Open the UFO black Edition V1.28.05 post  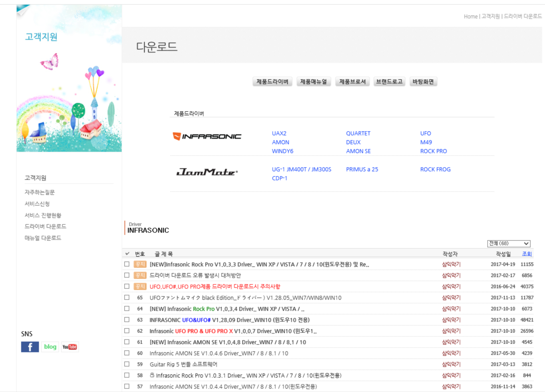(x=246, y=298)
